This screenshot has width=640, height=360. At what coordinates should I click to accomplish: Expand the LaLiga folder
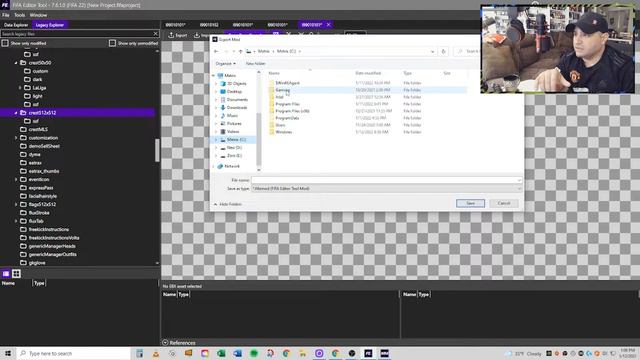(20, 88)
